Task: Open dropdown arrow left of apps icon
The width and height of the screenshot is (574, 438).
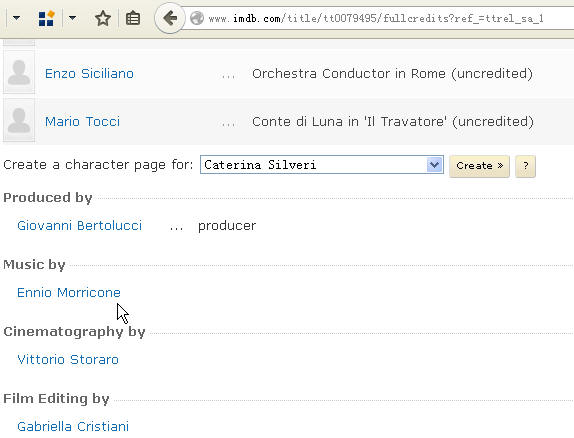Action: (x=16, y=18)
